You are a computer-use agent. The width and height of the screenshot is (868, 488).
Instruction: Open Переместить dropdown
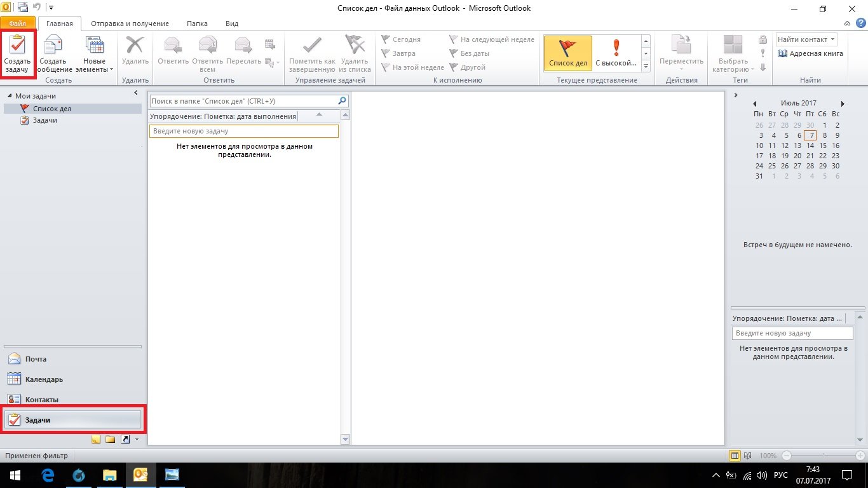tap(681, 55)
